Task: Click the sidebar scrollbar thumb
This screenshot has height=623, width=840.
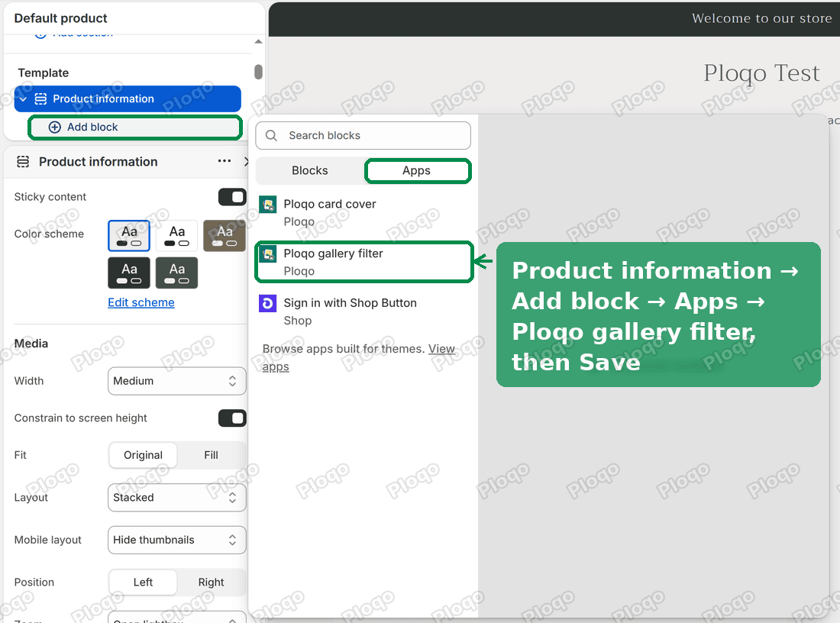Action: tap(258, 72)
